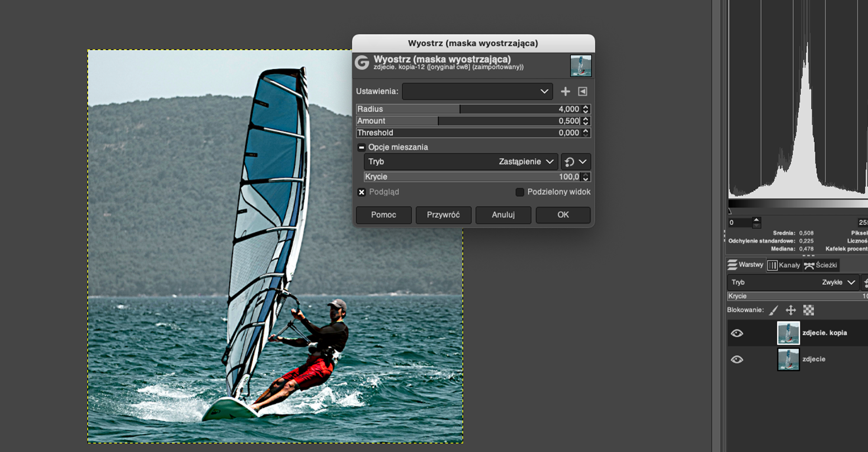
Task: Click the image thumbnail in dialog header
Action: 580,66
